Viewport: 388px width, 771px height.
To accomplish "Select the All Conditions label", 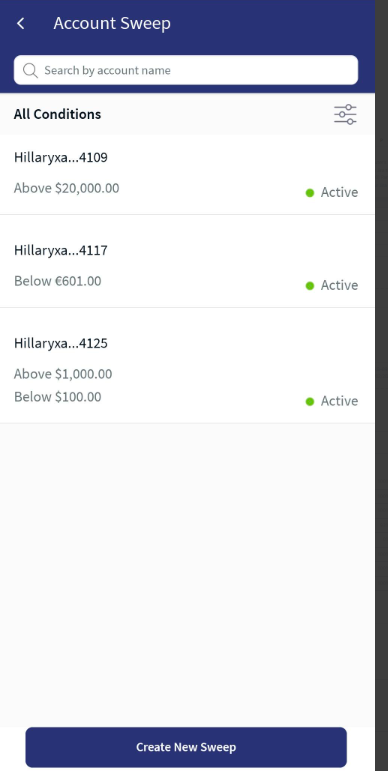I will coord(58,114).
